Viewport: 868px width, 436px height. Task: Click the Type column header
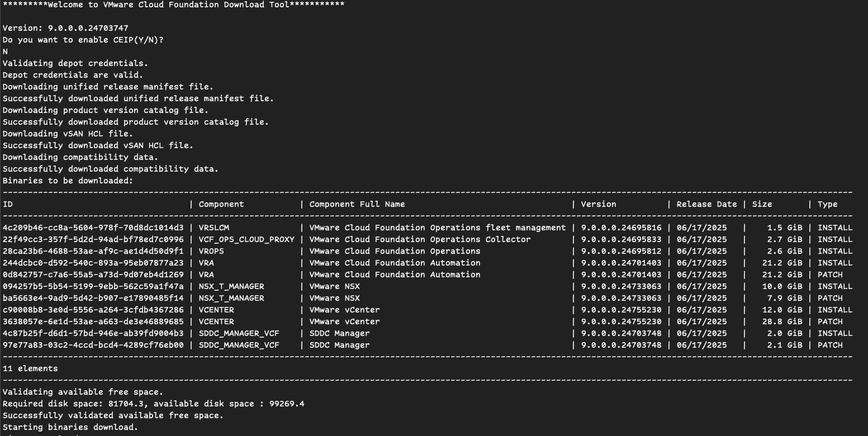click(827, 205)
